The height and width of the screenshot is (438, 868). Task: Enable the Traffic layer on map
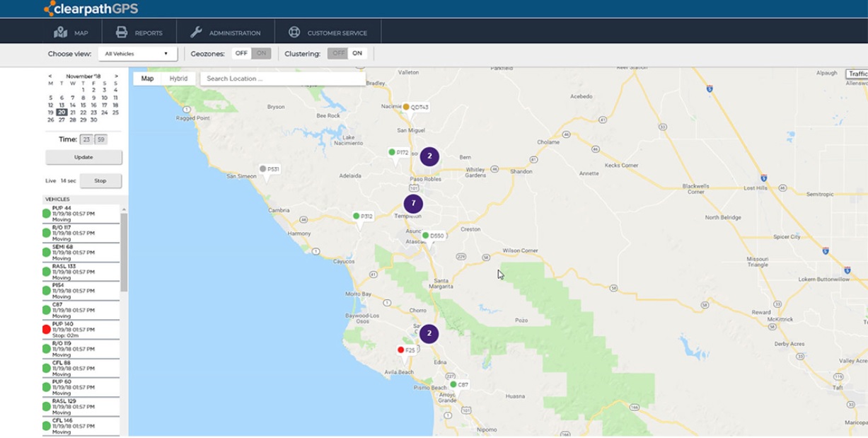point(857,74)
